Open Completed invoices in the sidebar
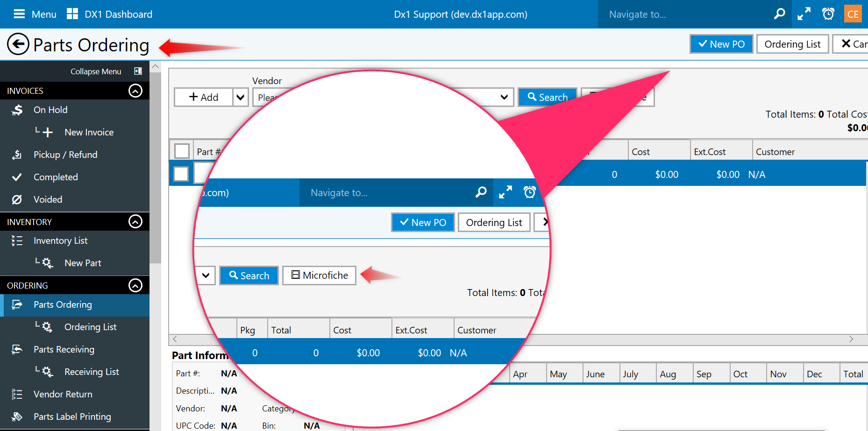Image resolution: width=868 pixels, height=431 pixels. click(56, 177)
